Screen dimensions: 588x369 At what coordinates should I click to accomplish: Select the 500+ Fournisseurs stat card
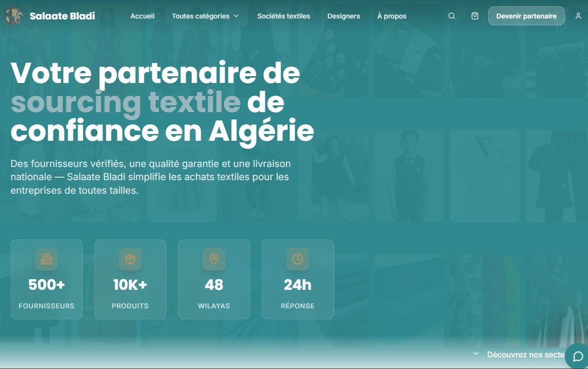coord(47,279)
